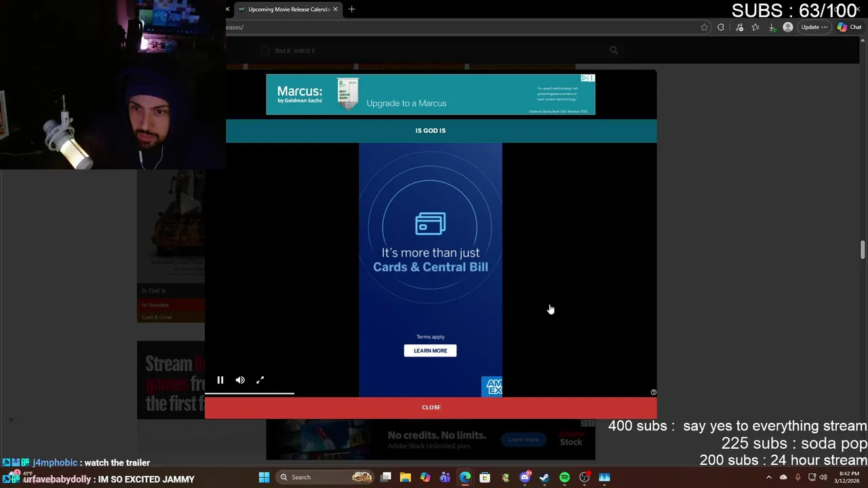Open browser downloads icon

point(772,27)
